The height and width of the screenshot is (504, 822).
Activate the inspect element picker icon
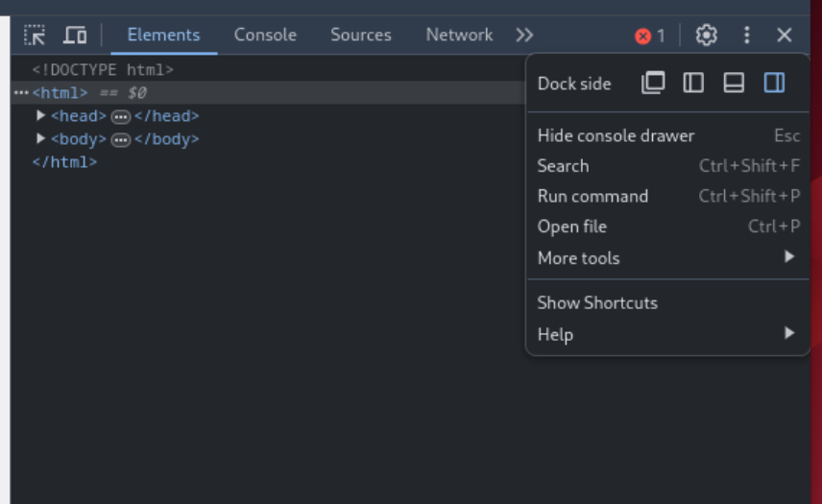pos(35,36)
